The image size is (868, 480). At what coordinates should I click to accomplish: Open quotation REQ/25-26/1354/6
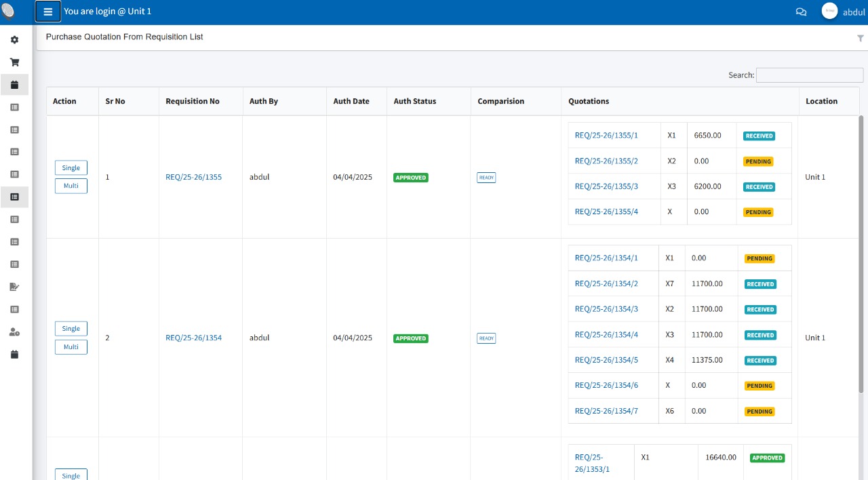(x=606, y=385)
